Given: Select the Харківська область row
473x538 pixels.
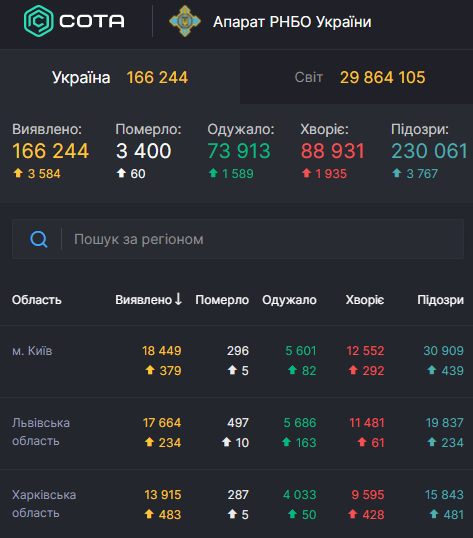Looking at the screenshot, I should tap(237, 504).
